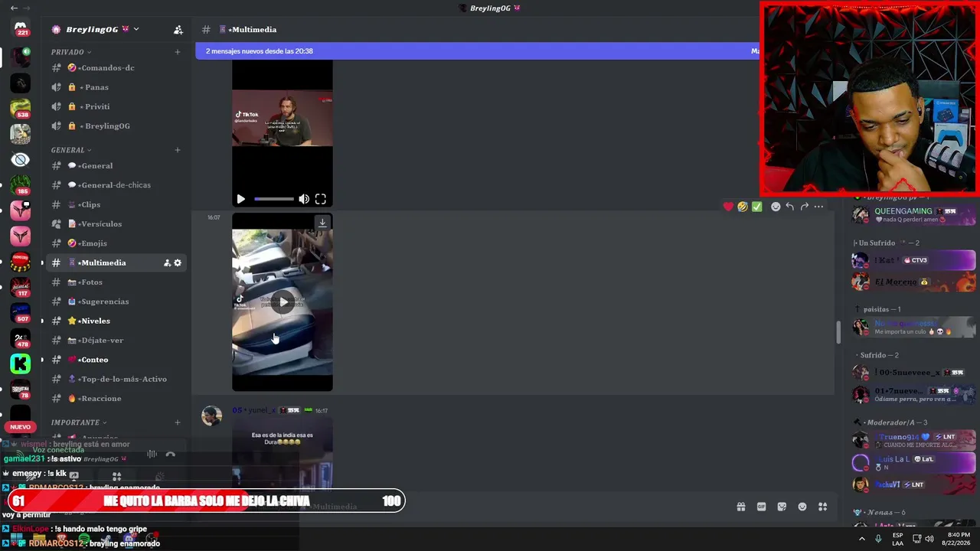Create invite for the Multimedia channel
The height and width of the screenshot is (551, 980).
[x=167, y=263]
